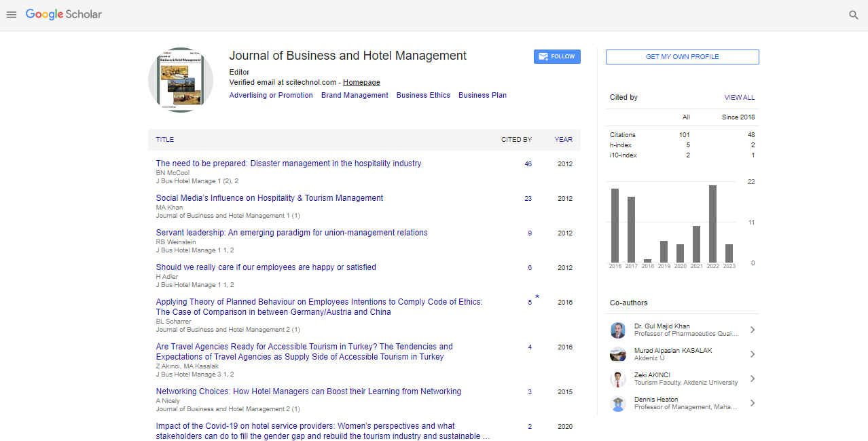The height and width of the screenshot is (441, 868).
Task: Open the Homepage link
Action: tap(361, 83)
